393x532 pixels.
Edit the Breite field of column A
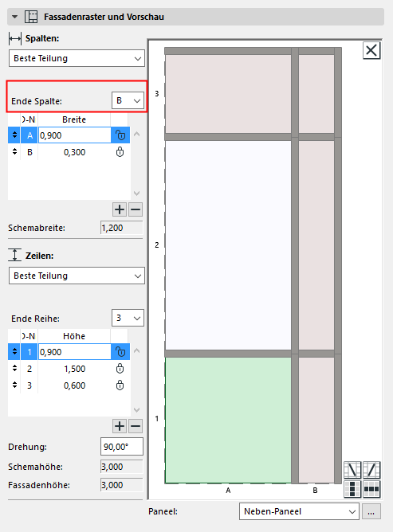coord(74,135)
